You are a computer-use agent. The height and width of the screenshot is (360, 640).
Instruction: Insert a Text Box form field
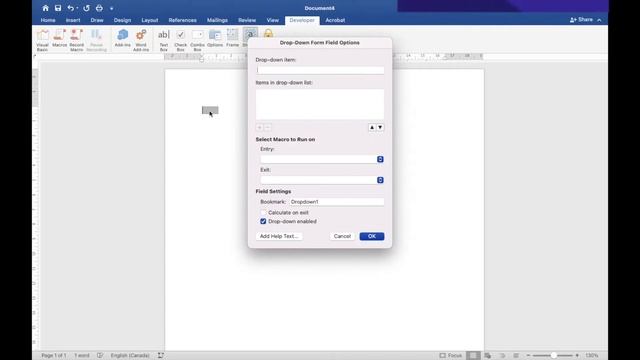(164, 40)
